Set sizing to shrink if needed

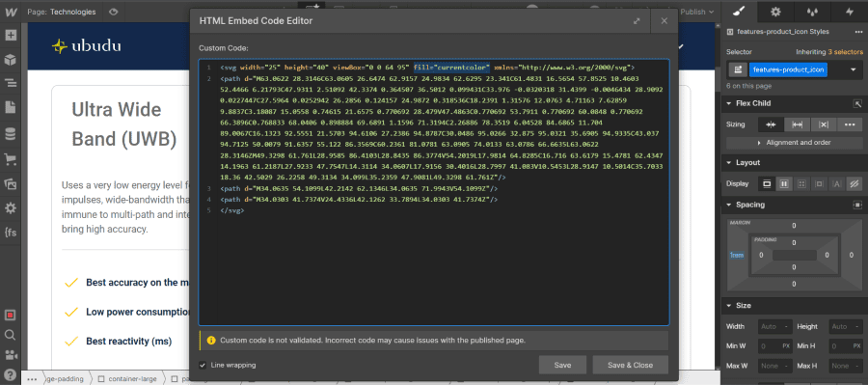pos(771,124)
